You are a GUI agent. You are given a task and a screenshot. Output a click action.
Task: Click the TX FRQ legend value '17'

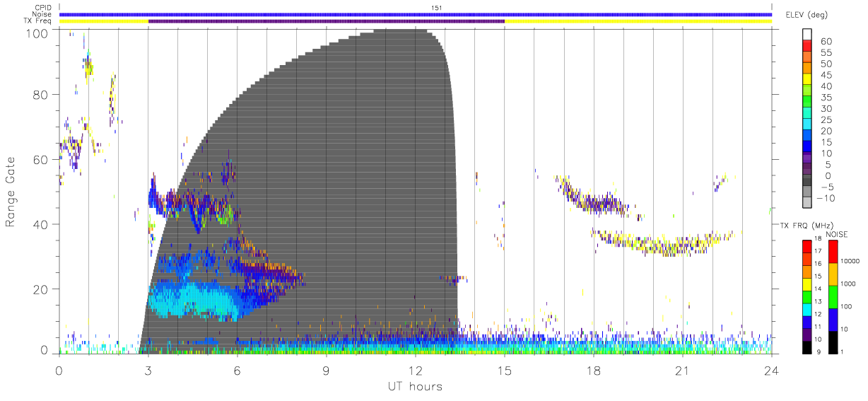(x=817, y=251)
